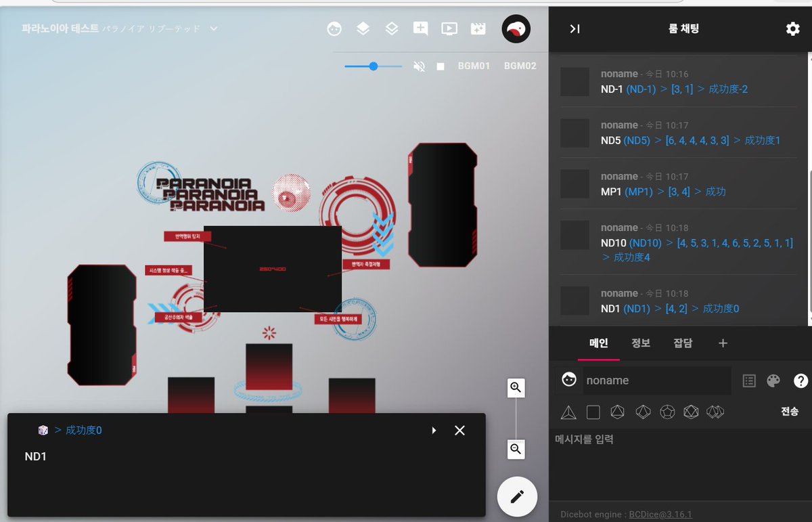
Task: Open the scene screen play icon
Action: tap(449, 28)
